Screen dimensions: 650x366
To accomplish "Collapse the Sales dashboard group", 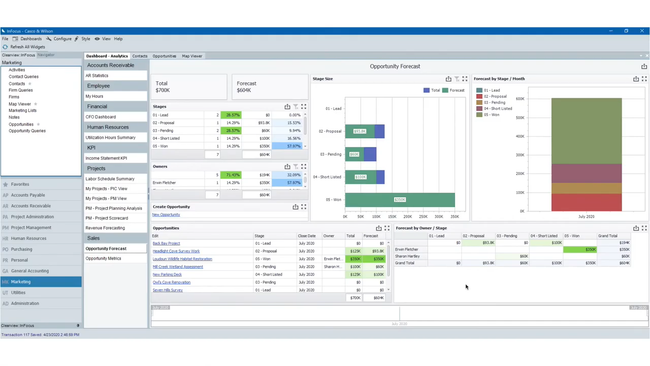I will [x=116, y=238].
